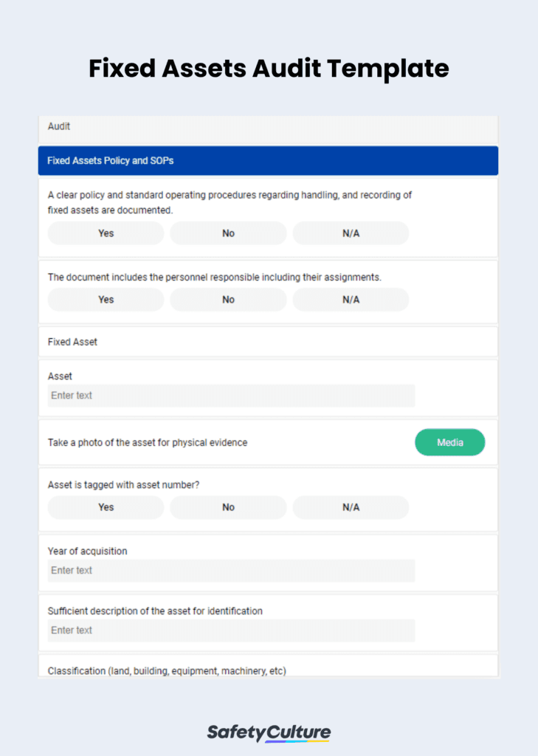This screenshot has height=756, width=538.
Task: Choose N/A for clear policy question
Action: click(x=351, y=233)
